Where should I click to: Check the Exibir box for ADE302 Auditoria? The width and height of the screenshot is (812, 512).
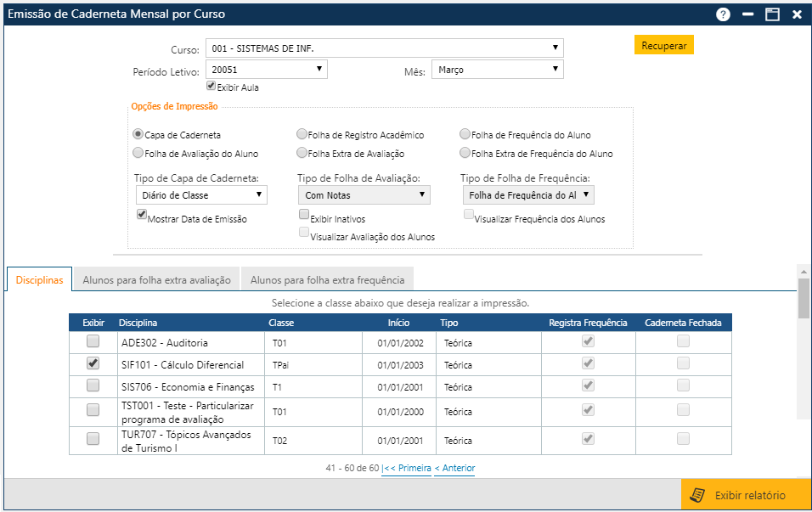(93, 341)
